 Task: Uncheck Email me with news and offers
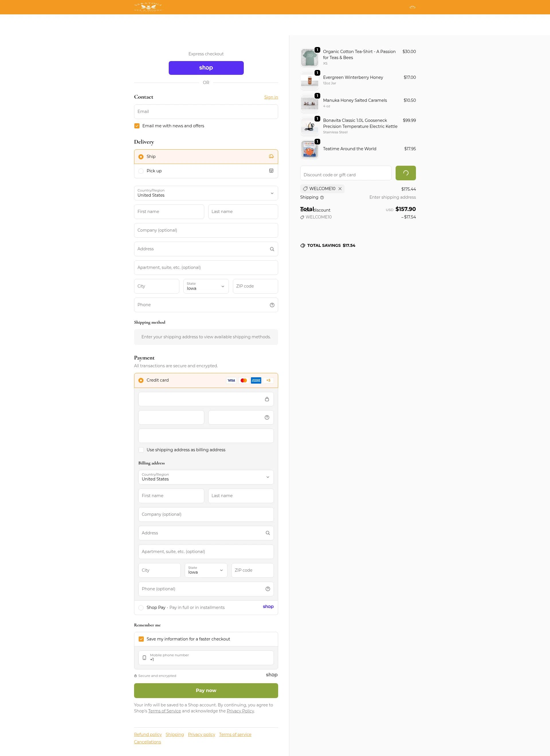click(x=137, y=126)
